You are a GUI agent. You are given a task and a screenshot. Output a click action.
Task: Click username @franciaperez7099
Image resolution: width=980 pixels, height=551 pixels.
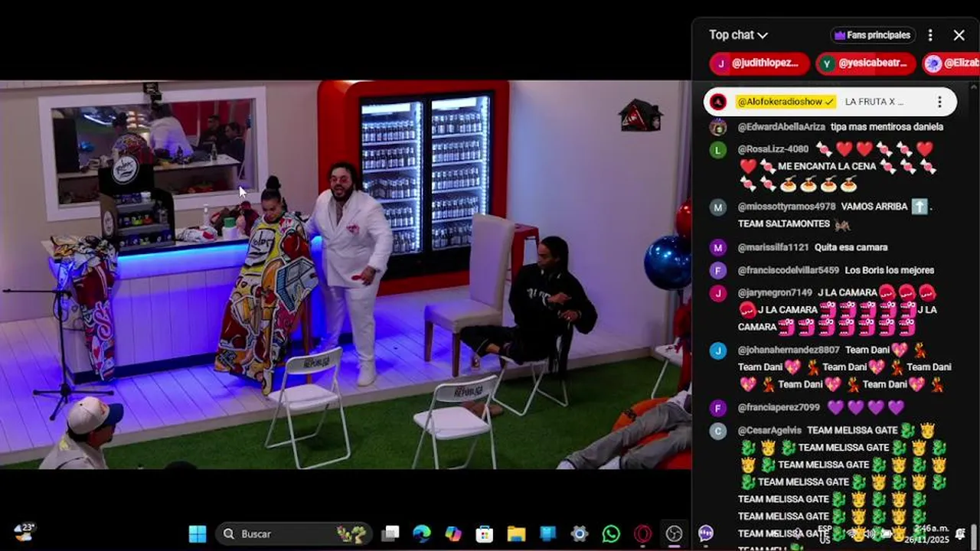779,407
